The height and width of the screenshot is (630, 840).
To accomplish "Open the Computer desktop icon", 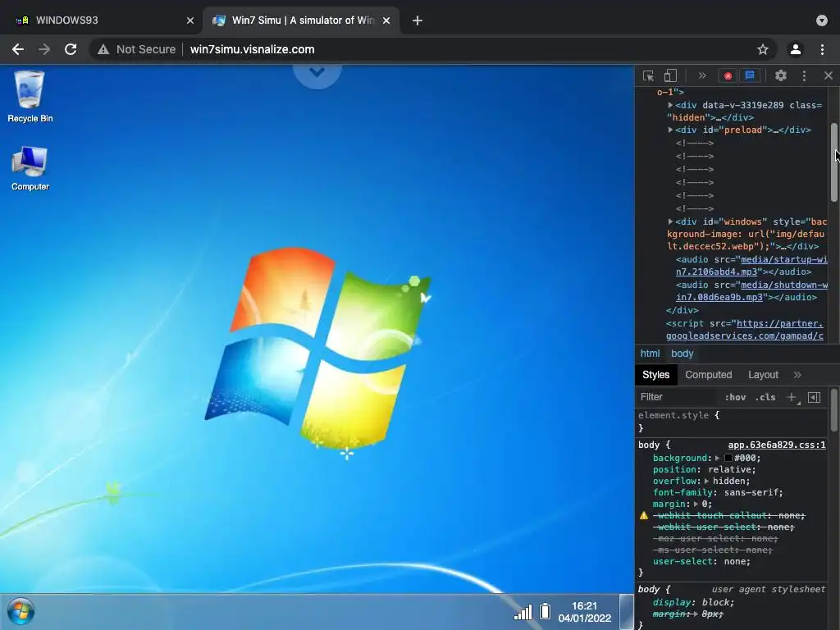I will click(x=30, y=167).
